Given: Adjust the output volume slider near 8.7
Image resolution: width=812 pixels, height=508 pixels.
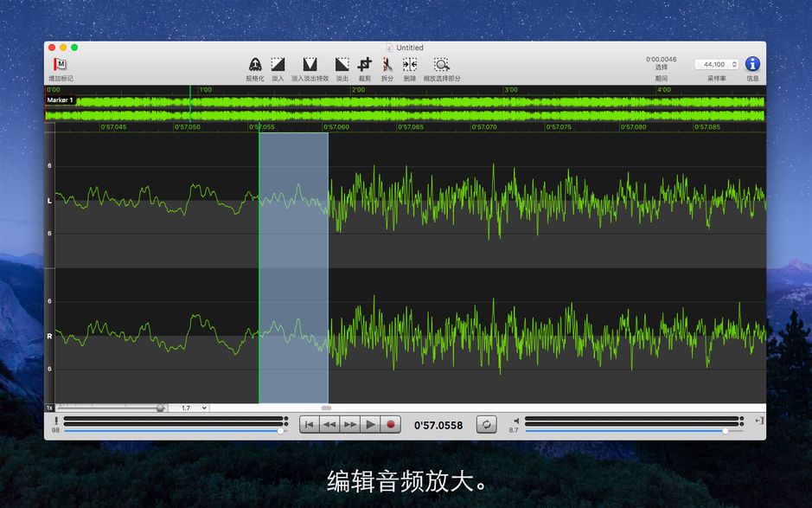Looking at the screenshot, I should [x=725, y=429].
